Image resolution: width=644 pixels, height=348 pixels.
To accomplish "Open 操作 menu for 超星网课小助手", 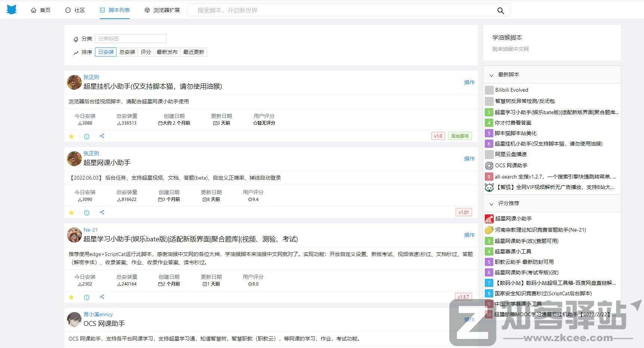I will (x=469, y=159).
